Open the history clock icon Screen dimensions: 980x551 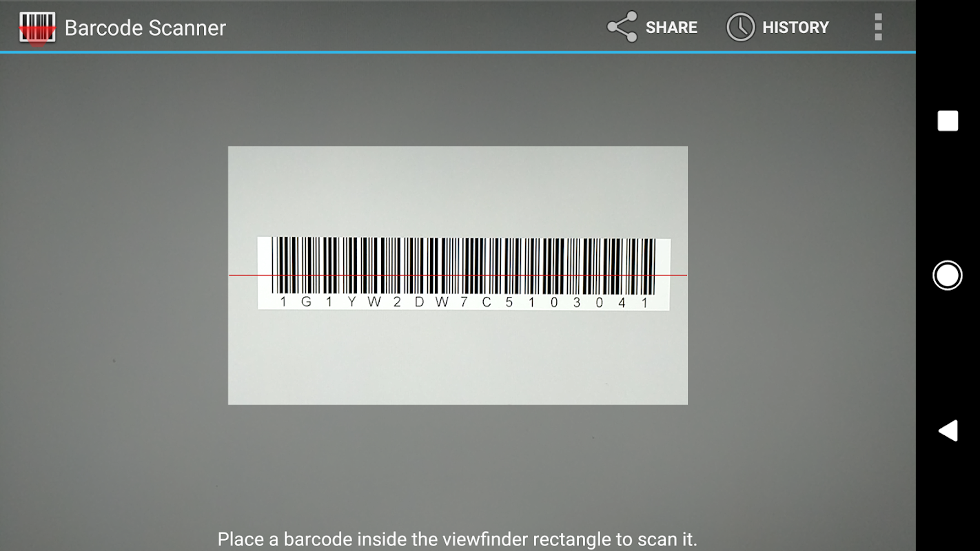tap(741, 27)
